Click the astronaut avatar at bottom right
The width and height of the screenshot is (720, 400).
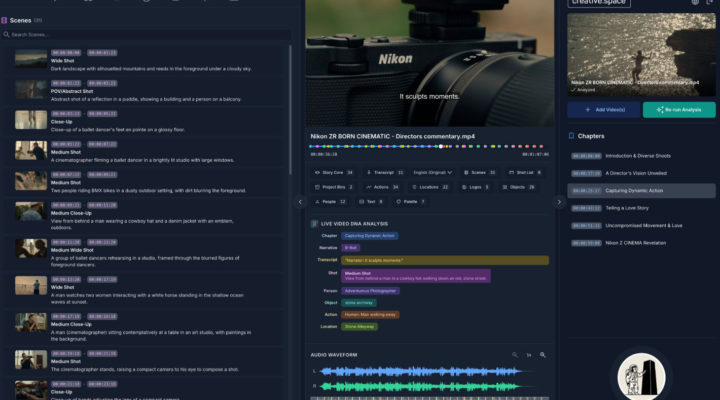pos(641,376)
